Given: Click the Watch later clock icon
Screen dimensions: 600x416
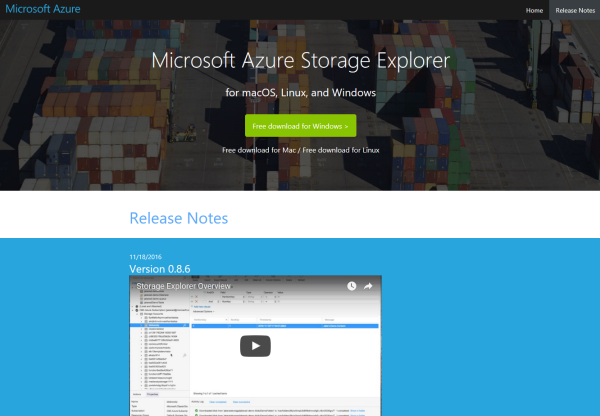Looking at the screenshot, I should pyautogui.click(x=352, y=286).
